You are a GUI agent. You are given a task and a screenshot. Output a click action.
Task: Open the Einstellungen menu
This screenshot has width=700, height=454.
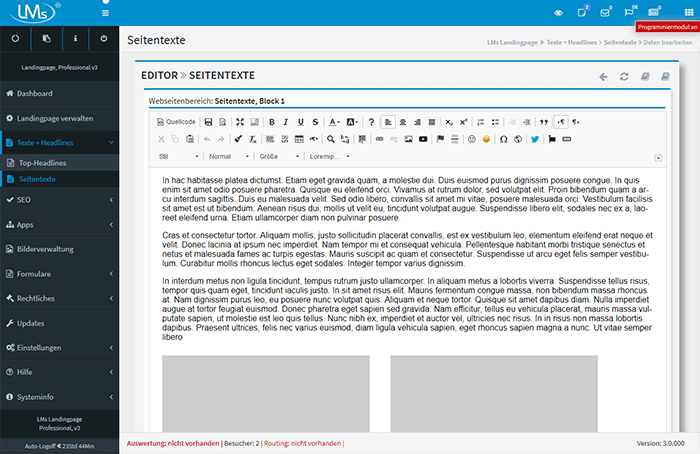tap(59, 347)
